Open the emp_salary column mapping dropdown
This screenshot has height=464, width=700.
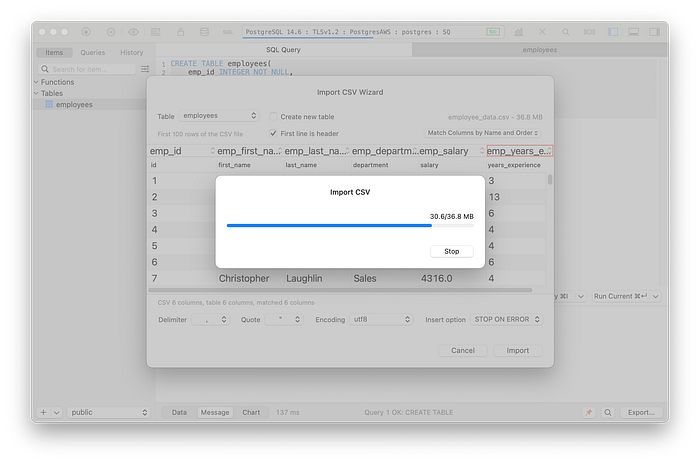pos(452,151)
